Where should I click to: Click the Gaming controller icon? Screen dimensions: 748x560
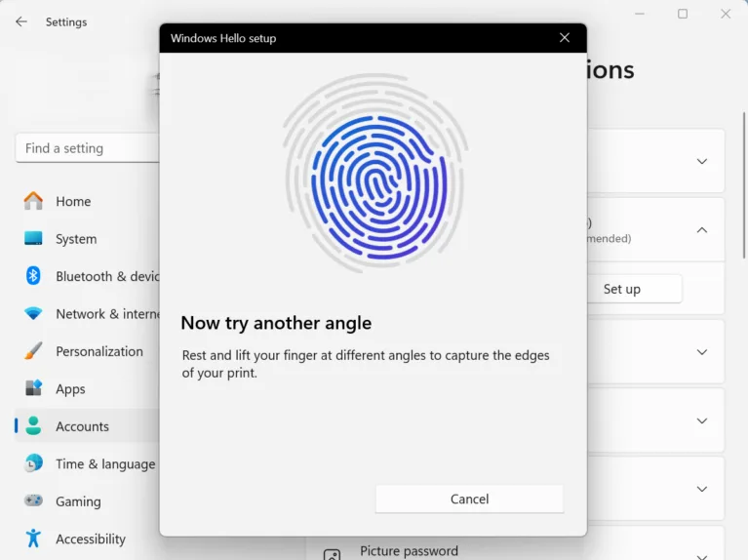[x=33, y=500]
